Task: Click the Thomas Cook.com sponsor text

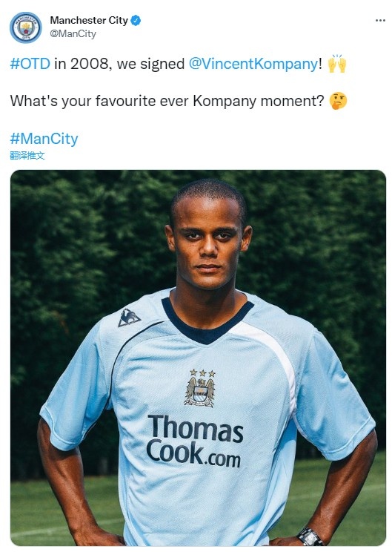Action: (195, 441)
